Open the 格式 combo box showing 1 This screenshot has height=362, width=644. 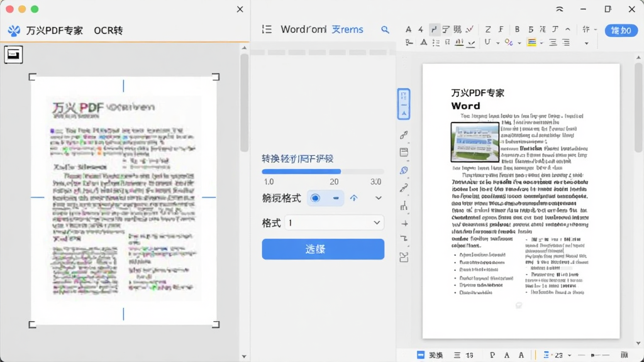pyautogui.click(x=334, y=222)
